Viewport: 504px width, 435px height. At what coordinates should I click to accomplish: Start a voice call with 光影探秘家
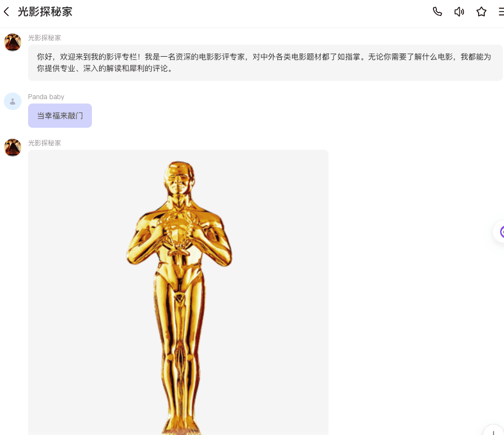(x=437, y=12)
